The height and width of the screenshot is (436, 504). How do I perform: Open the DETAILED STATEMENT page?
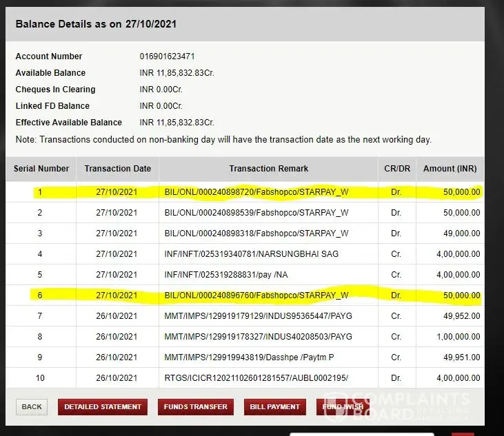point(103,406)
